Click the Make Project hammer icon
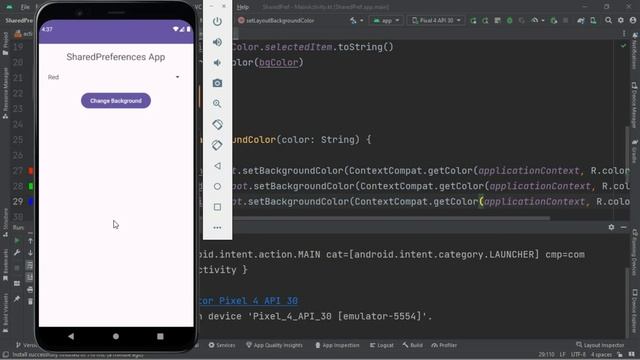640x360 pixels. click(x=353, y=20)
